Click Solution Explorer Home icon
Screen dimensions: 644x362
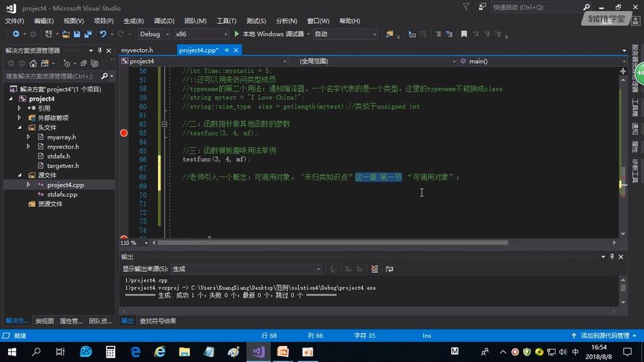(x=33, y=63)
